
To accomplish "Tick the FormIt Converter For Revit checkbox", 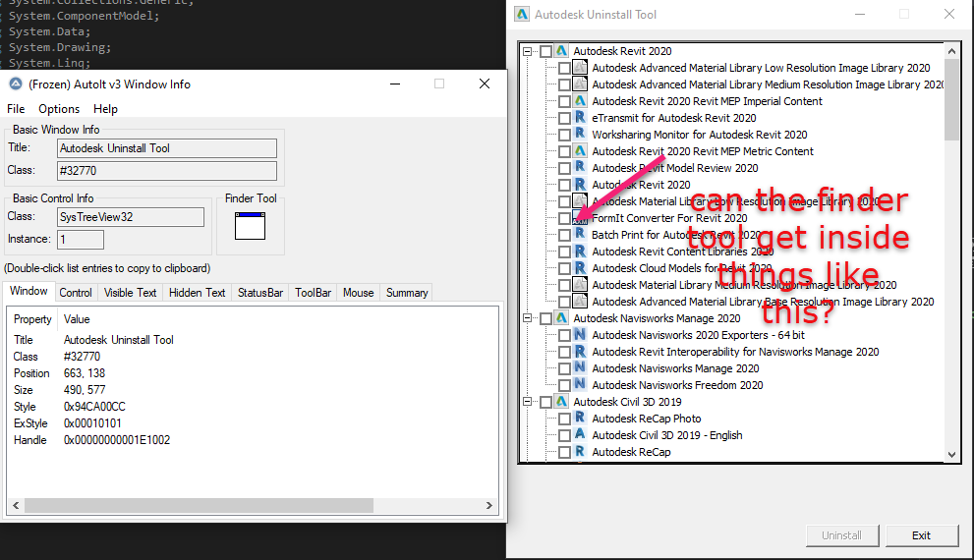I will click(565, 218).
